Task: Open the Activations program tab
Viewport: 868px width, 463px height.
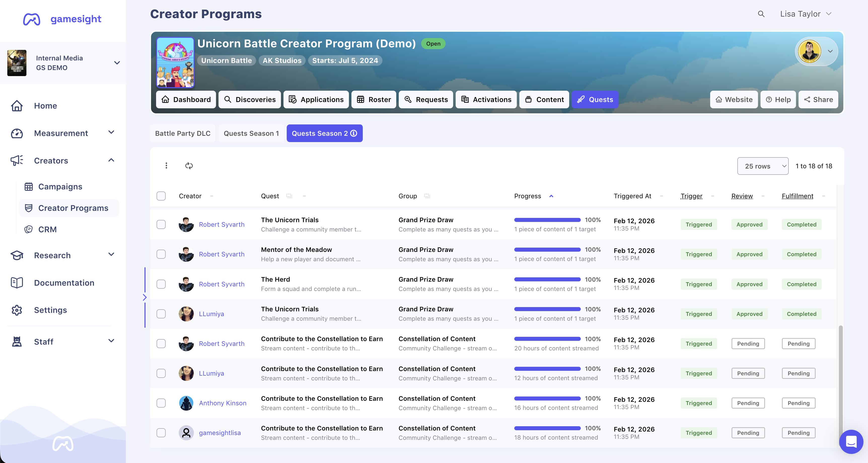Action: (486, 100)
